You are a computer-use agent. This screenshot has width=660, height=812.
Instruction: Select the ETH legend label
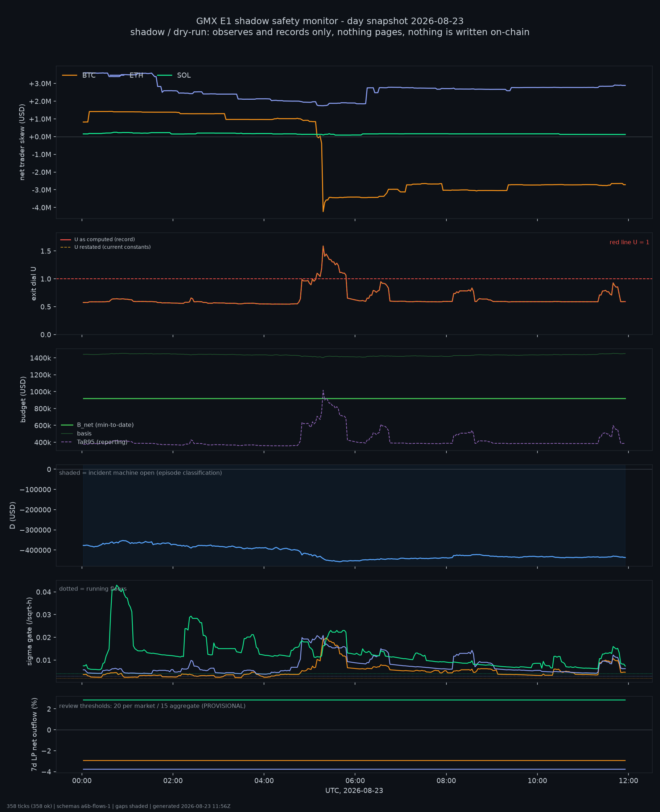click(x=136, y=75)
